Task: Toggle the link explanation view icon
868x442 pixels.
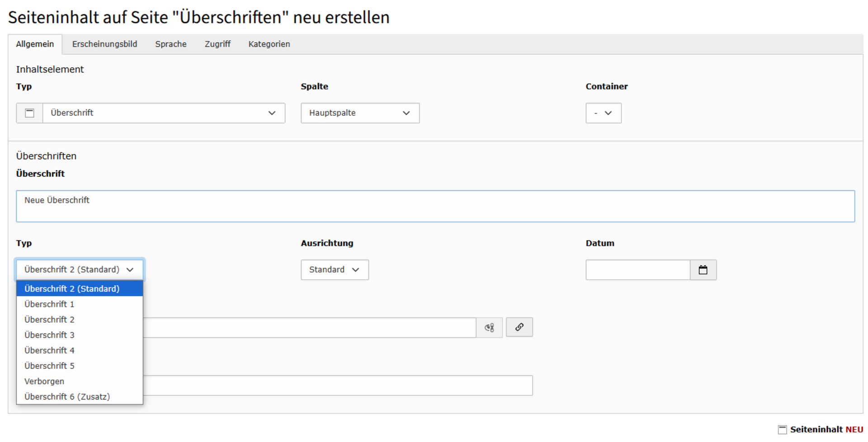Action: point(489,328)
